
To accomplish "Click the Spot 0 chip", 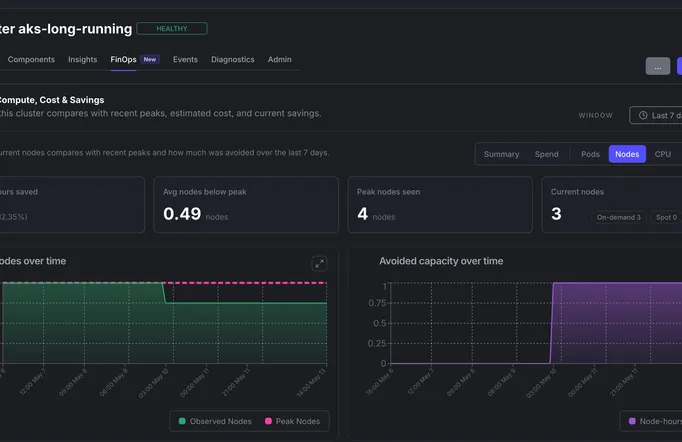I will click(666, 217).
